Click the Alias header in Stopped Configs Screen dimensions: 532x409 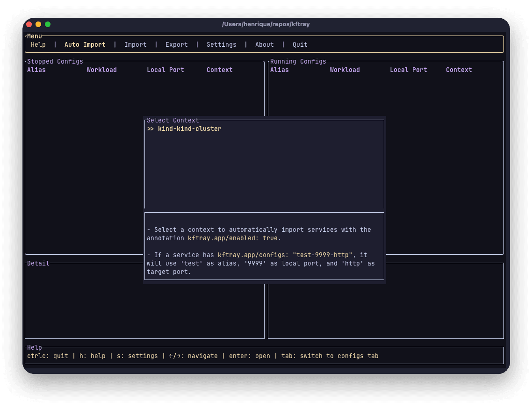pos(36,70)
